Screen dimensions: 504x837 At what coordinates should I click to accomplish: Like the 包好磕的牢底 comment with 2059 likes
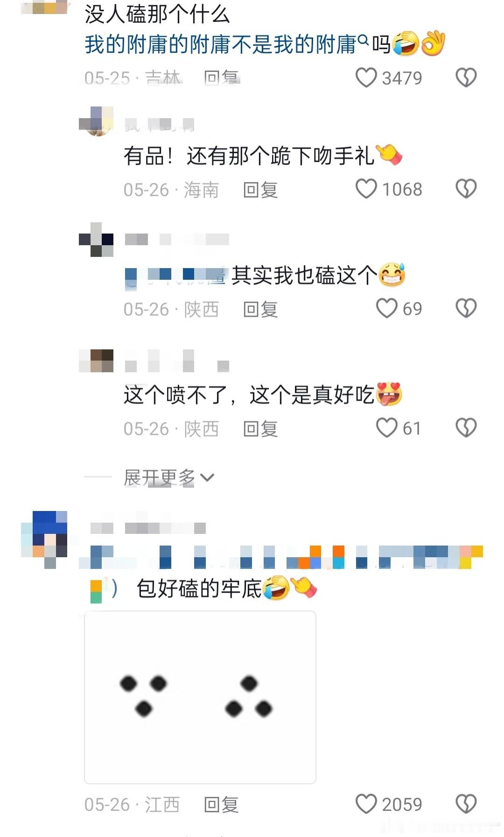point(366,804)
